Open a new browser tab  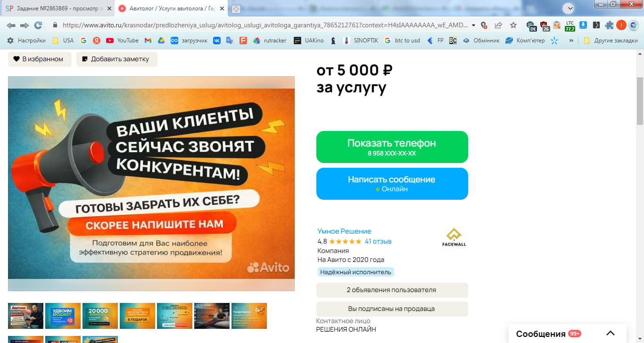[x=236, y=9]
